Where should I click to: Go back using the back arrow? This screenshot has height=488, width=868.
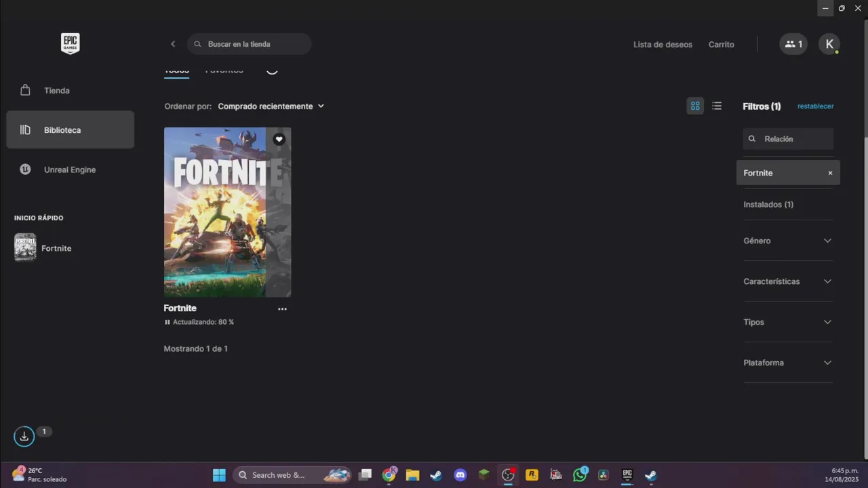tap(173, 44)
